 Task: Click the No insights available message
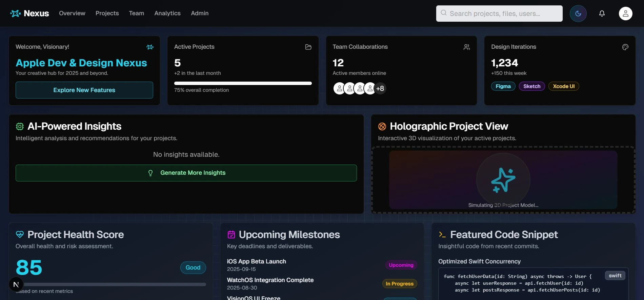click(x=186, y=154)
